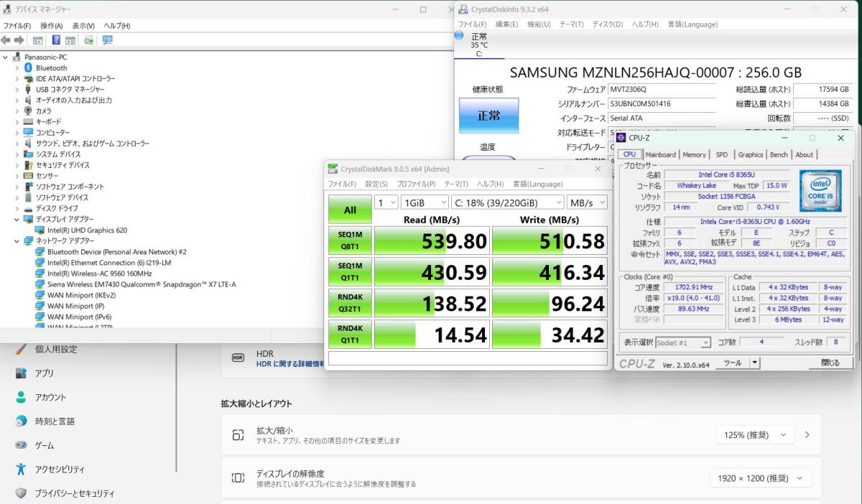The height and width of the screenshot is (504, 862).
Task: Expand the IDE ATA/ATAPI コントローラー category
Action: click(17, 78)
